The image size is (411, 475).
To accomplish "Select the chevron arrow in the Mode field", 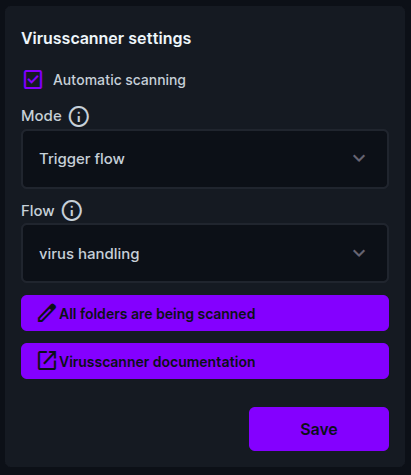I will coord(359,158).
